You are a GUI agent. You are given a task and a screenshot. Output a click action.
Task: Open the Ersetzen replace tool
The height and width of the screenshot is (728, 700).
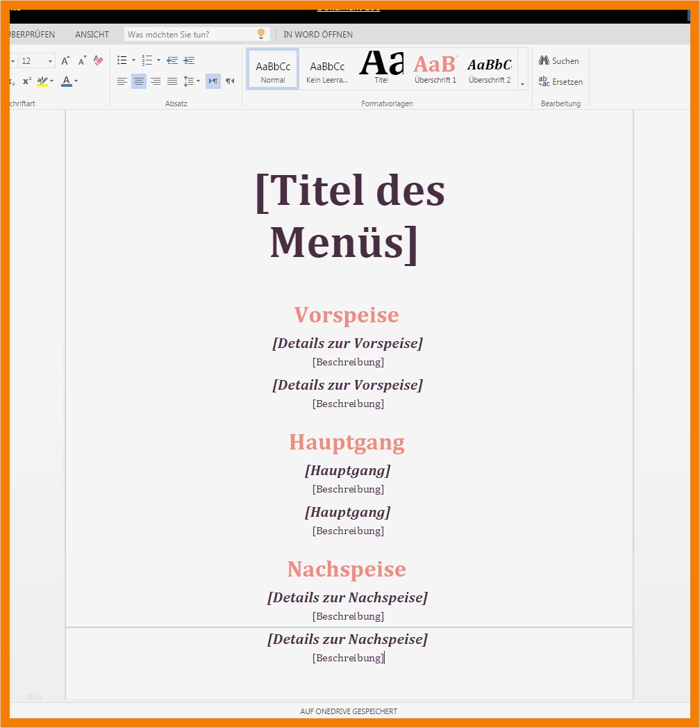(560, 81)
